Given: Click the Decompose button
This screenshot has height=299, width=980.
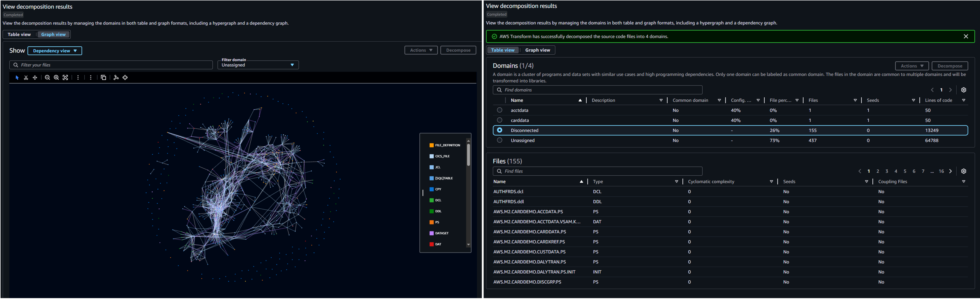Looking at the screenshot, I should (x=949, y=65).
